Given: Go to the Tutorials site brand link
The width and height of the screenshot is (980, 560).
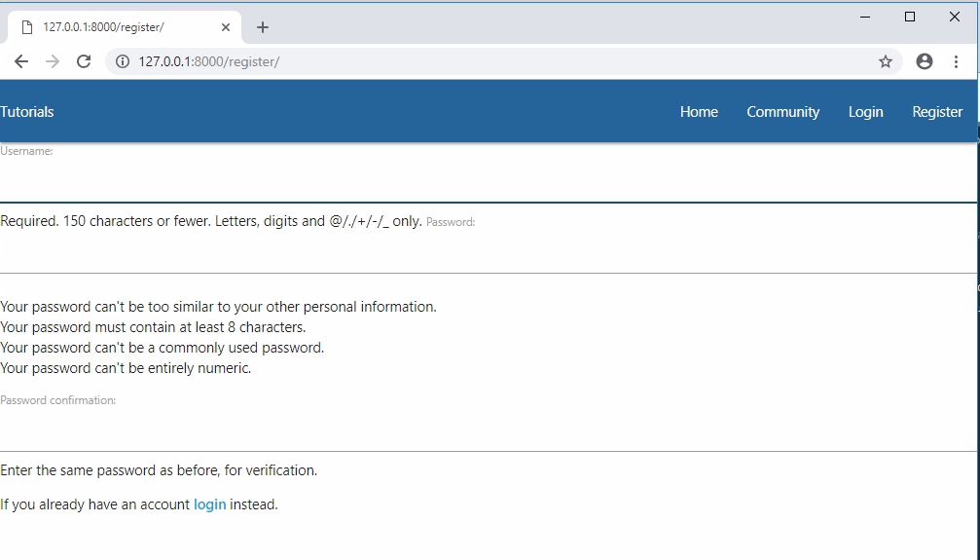Looking at the screenshot, I should 27,112.
